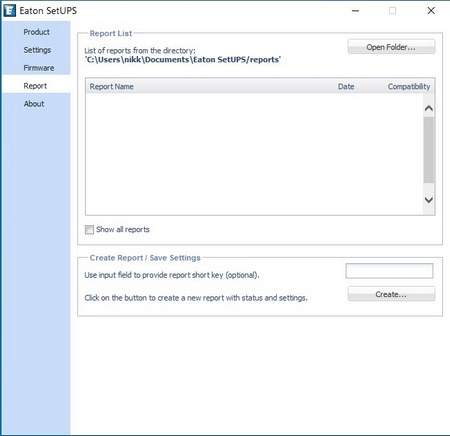Switch to the Settings tab

36,50
